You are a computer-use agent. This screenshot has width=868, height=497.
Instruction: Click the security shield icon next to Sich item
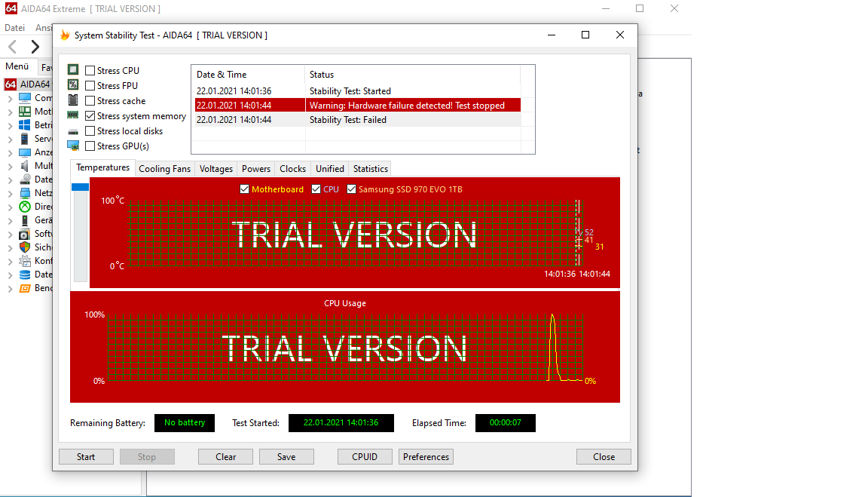[25, 247]
